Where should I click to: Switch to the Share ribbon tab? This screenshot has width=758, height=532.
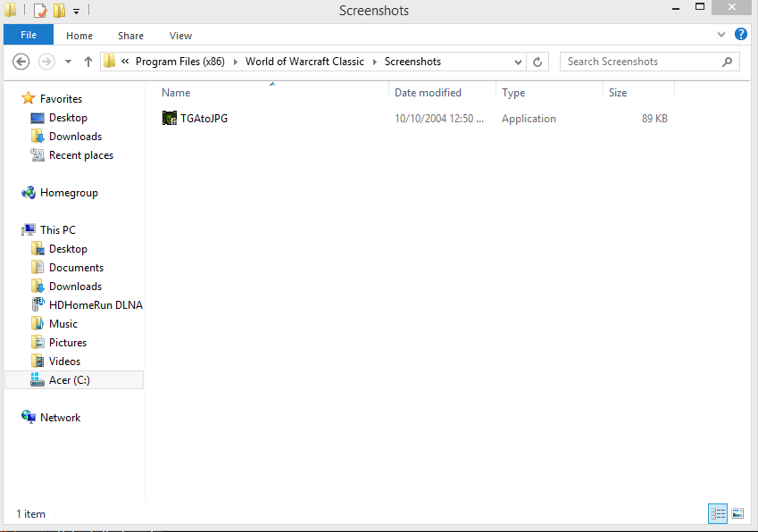pyautogui.click(x=130, y=36)
